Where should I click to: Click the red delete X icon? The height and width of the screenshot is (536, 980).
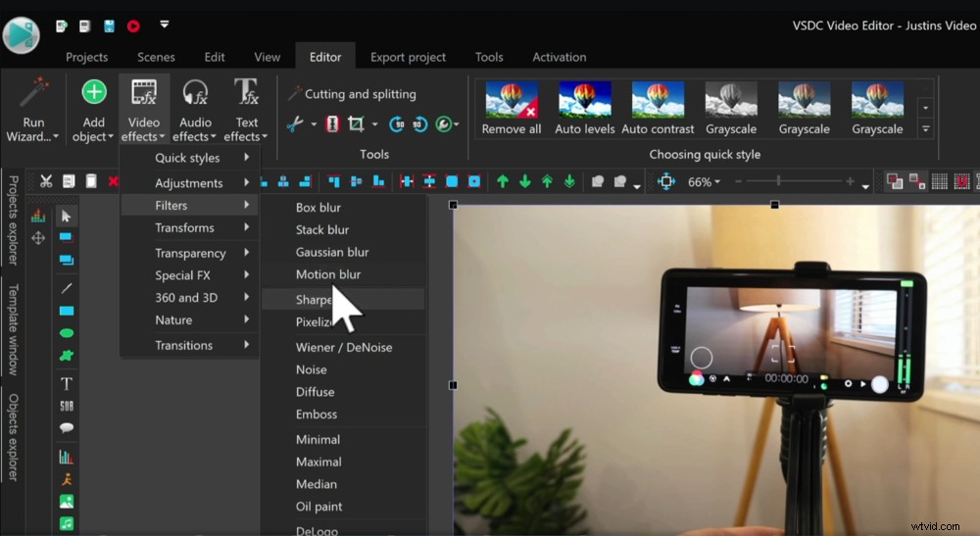coord(113,181)
